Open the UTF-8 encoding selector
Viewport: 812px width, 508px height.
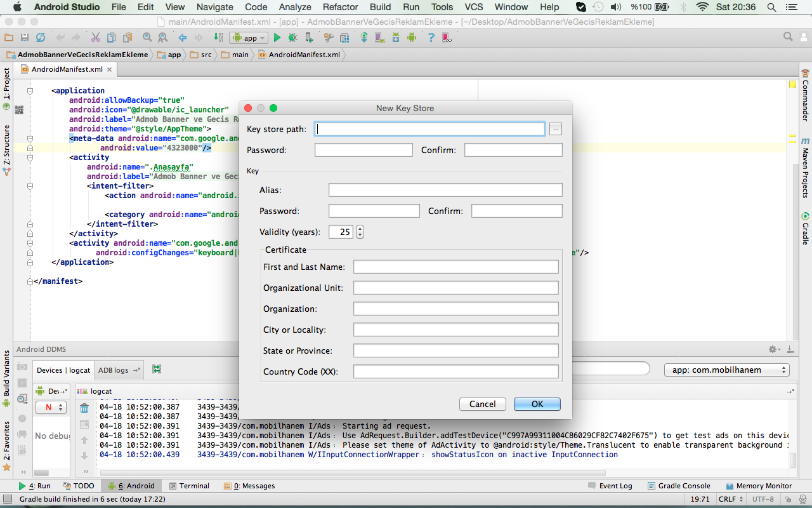click(763, 499)
